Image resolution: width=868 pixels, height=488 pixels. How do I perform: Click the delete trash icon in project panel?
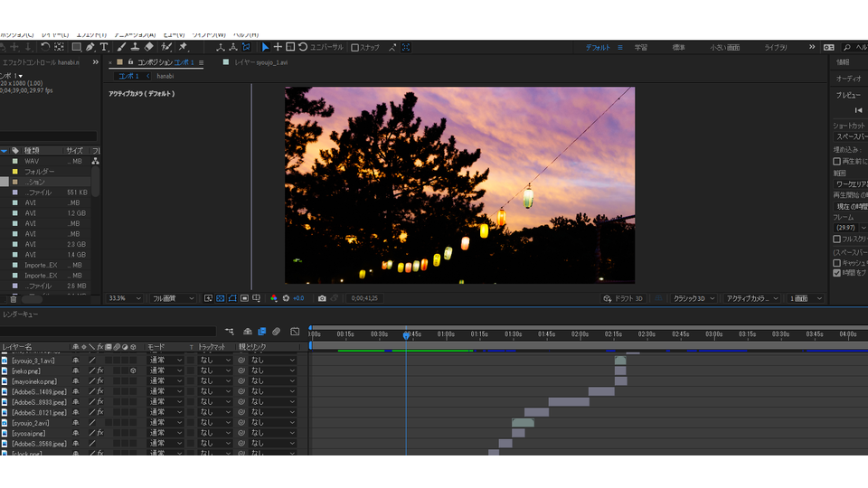point(14,299)
